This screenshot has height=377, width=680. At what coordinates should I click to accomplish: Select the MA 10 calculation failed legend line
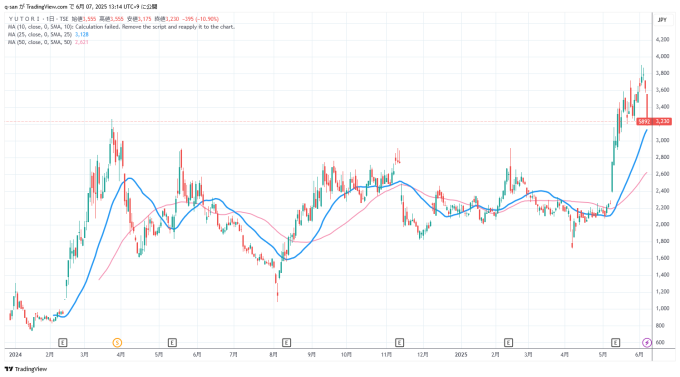click(x=121, y=27)
